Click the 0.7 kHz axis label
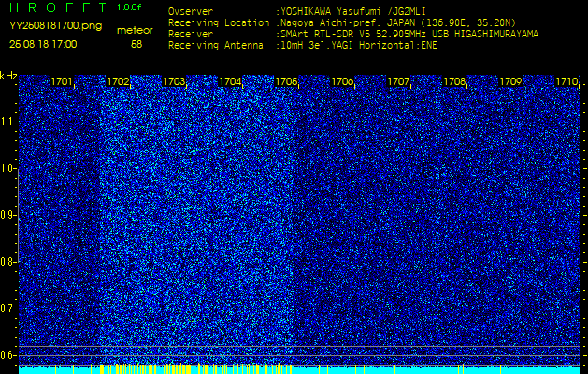 [7, 309]
